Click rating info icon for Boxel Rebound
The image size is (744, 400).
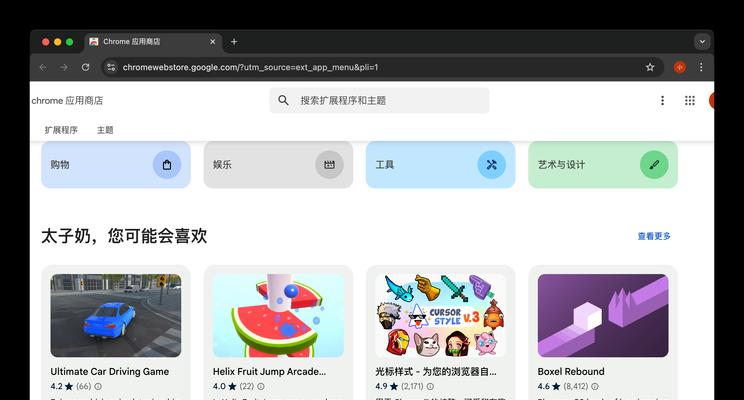[595, 386]
